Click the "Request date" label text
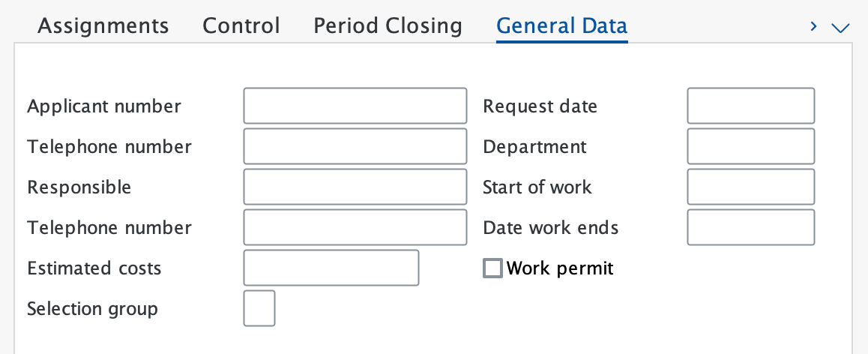 (540, 106)
